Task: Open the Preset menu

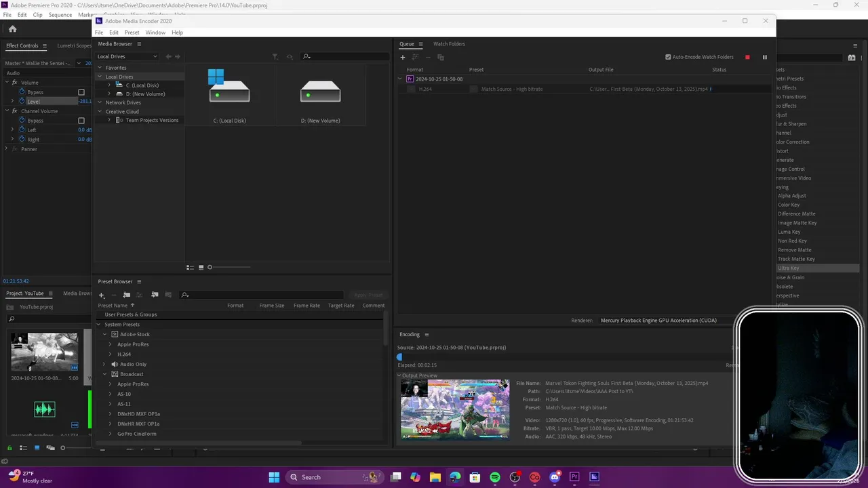Action: [132, 33]
